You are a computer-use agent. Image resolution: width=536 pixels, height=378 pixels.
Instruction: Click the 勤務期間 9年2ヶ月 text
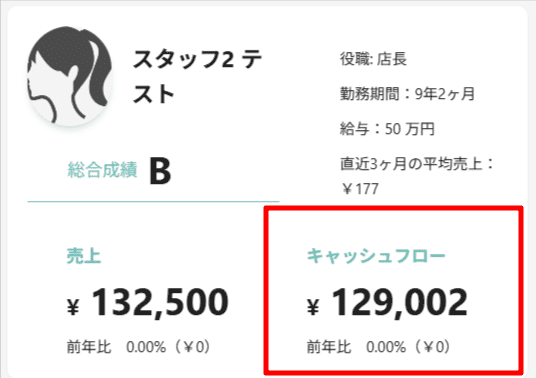[x=407, y=93]
